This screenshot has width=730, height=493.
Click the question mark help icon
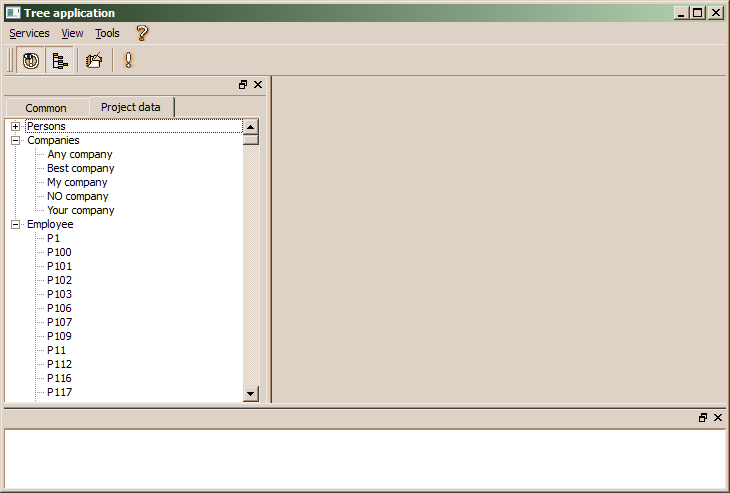(142, 33)
